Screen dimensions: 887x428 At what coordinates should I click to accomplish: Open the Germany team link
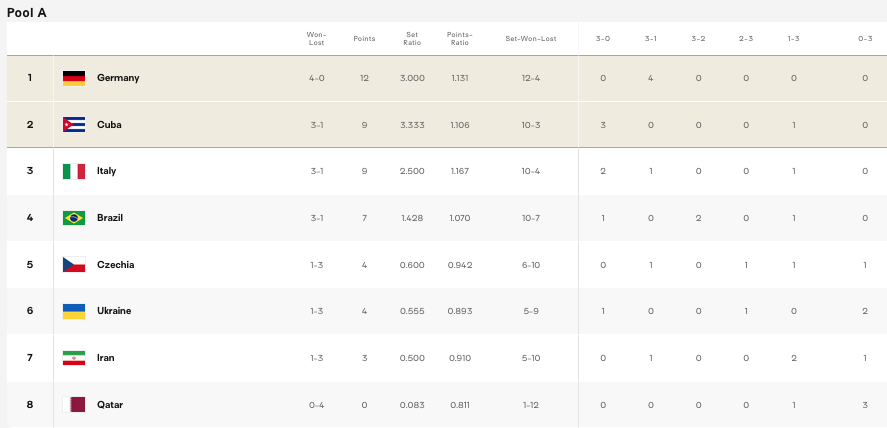click(118, 78)
